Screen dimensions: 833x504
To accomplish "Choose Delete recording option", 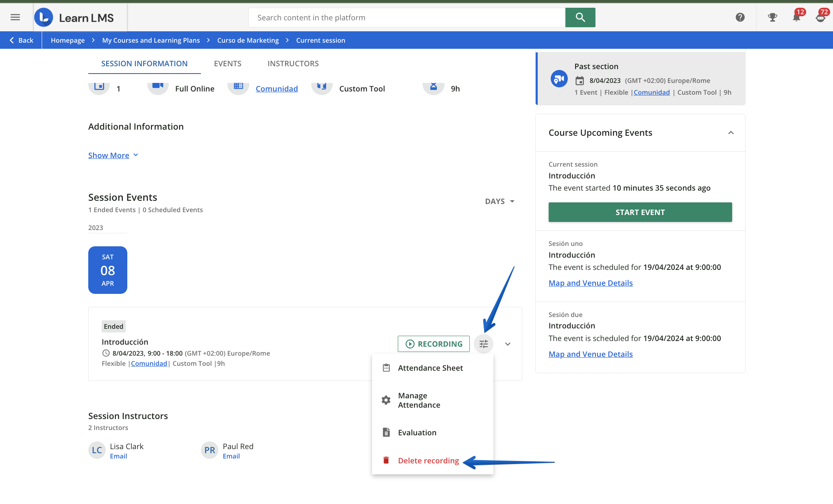I will 428,461.
